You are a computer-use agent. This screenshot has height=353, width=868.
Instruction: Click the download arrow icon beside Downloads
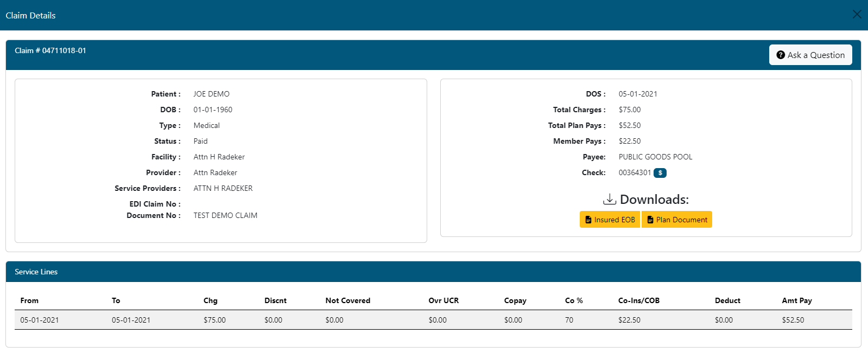[610, 199]
